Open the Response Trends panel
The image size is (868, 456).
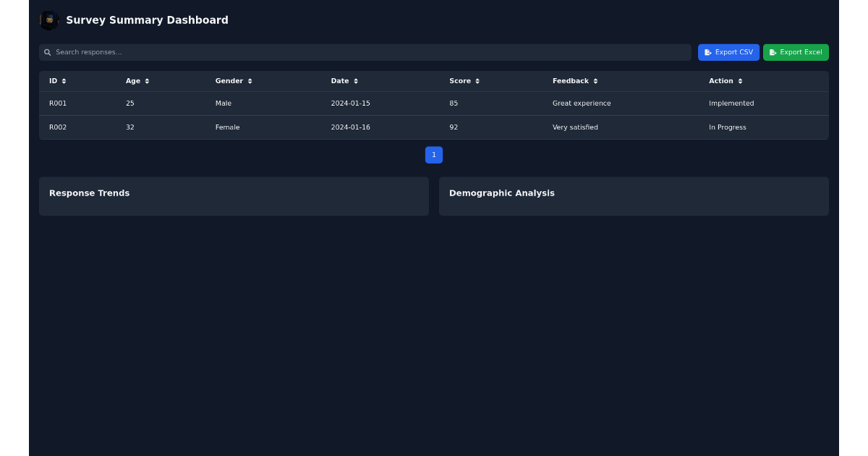(89, 193)
